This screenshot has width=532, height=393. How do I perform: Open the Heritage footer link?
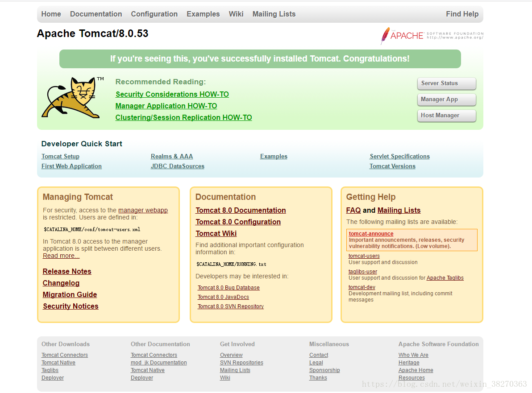(x=409, y=363)
